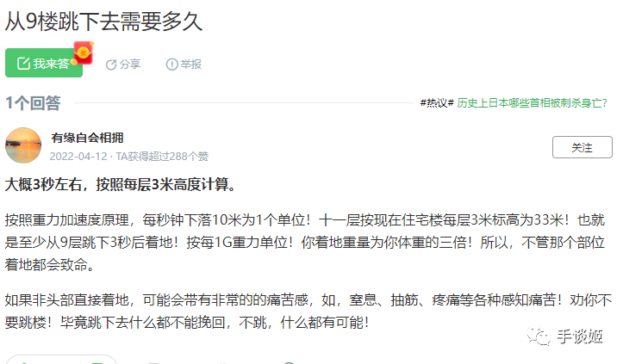Click the pencil icon inside 我来答
This screenshot has height=364, width=623.
point(23,63)
